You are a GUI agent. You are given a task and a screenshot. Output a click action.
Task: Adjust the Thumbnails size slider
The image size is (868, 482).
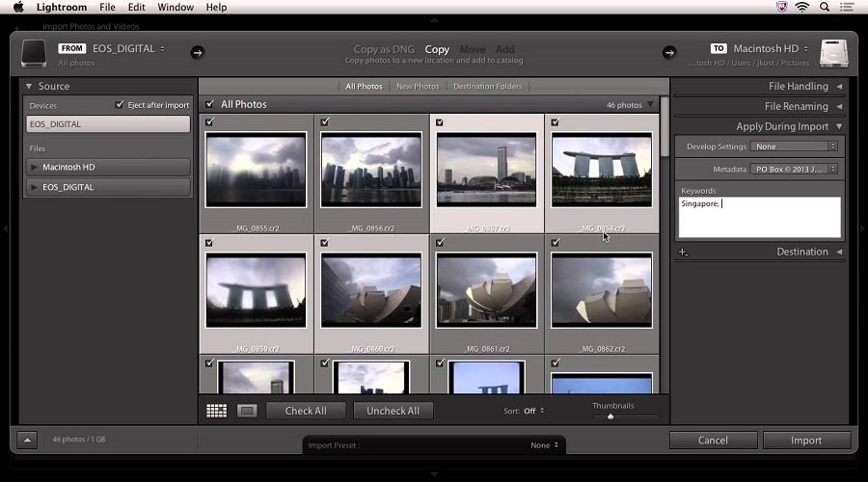610,416
